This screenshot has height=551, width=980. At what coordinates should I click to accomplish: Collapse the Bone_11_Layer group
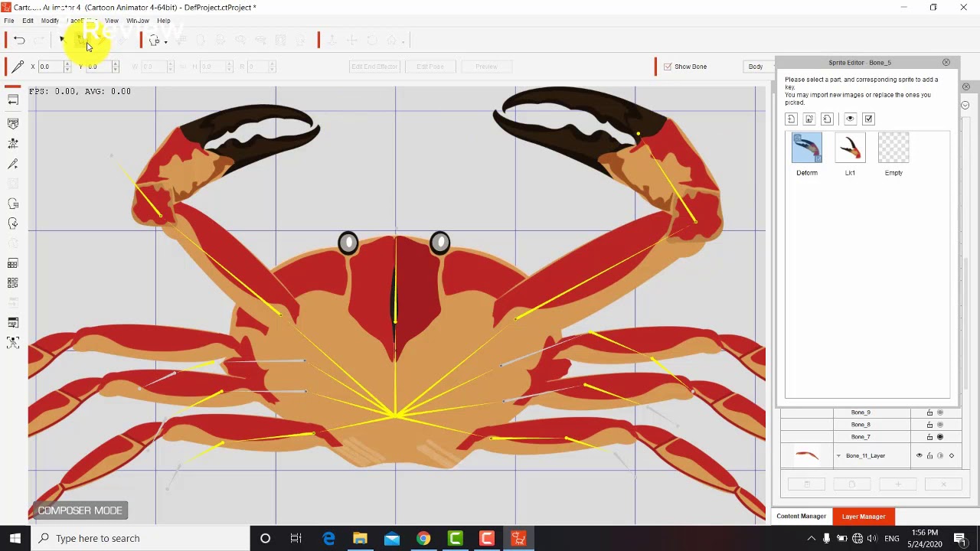[x=838, y=456]
